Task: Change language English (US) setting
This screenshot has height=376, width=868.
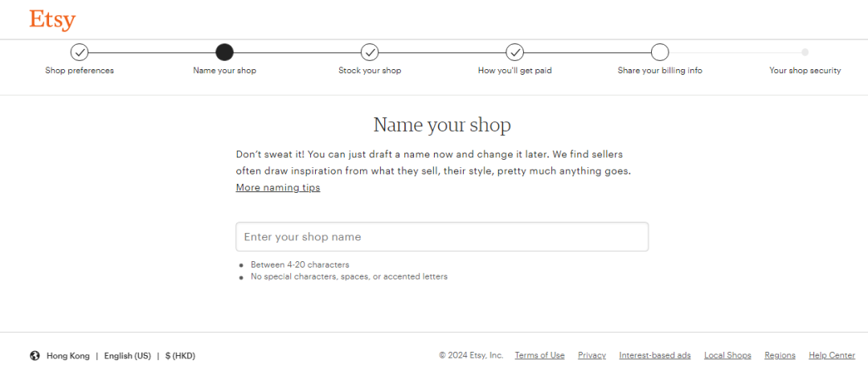Action: [127, 355]
